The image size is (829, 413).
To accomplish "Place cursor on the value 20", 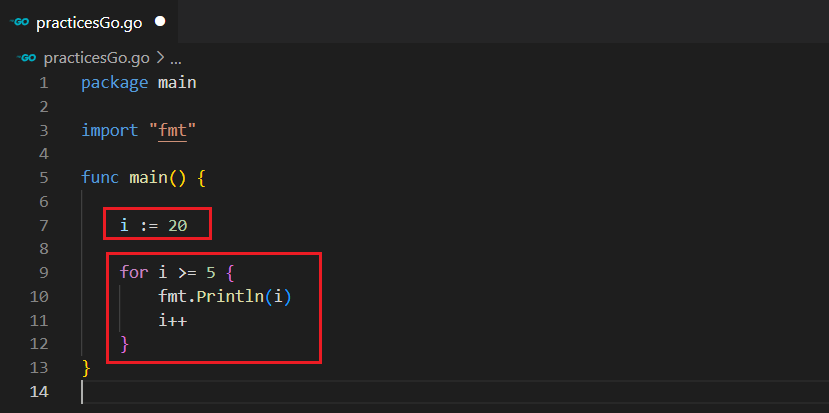I will pyautogui.click(x=177, y=226).
